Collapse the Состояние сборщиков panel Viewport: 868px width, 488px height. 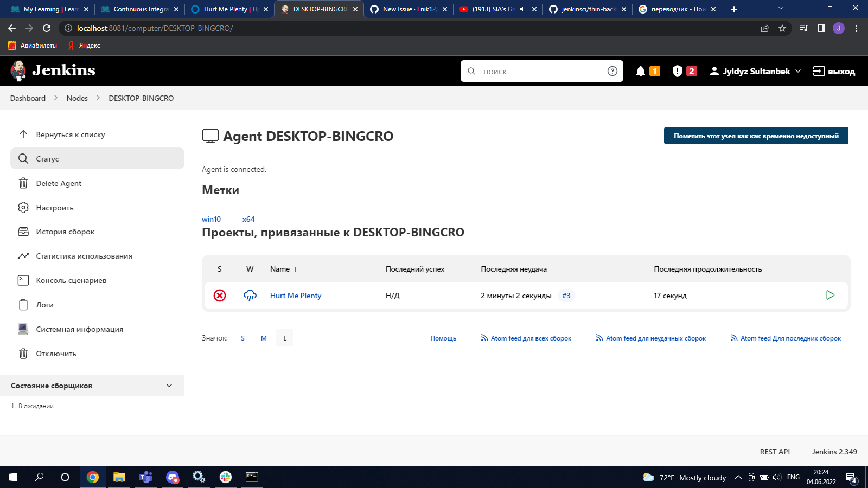coord(169,386)
